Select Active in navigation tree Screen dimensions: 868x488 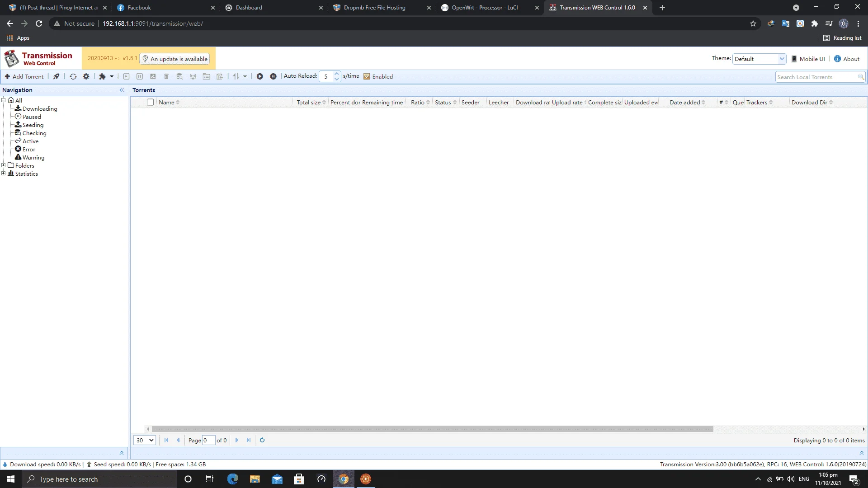point(30,141)
